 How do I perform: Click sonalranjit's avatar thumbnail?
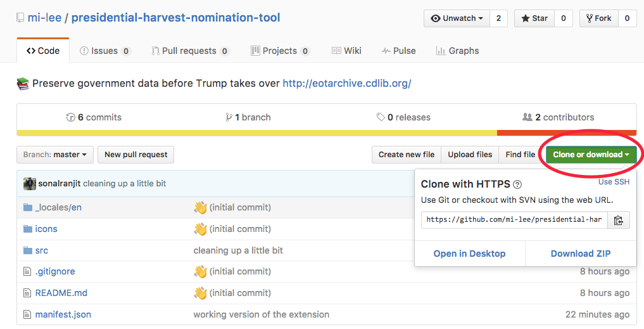coord(30,184)
